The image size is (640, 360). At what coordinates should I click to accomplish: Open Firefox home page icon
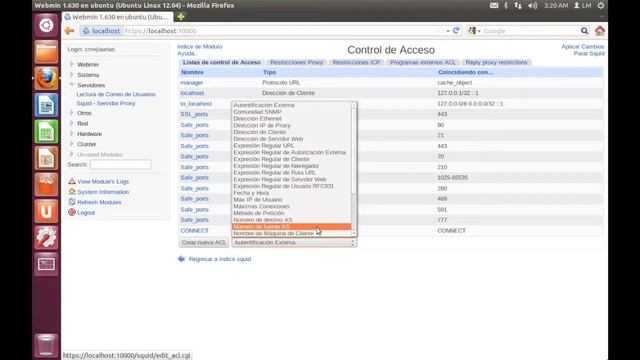(x=600, y=31)
